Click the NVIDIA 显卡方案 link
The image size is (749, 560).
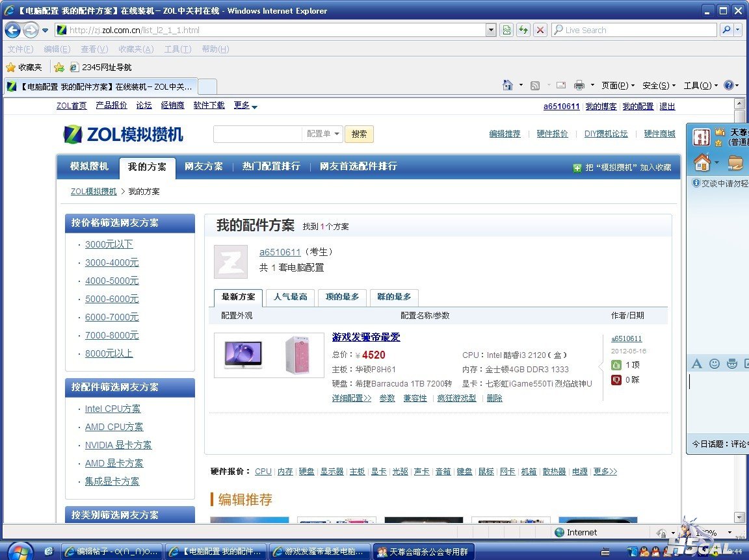[118, 445]
